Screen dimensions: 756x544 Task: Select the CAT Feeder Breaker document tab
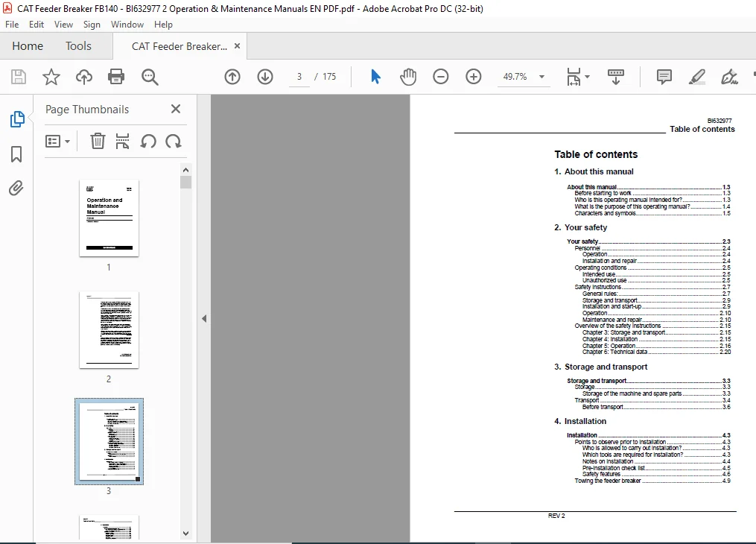180,46
